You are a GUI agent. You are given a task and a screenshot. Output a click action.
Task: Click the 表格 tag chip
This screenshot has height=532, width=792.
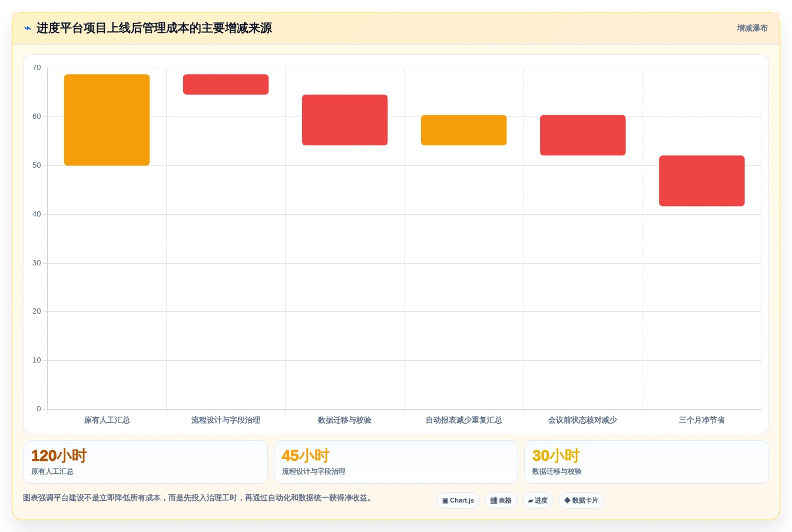(501, 501)
